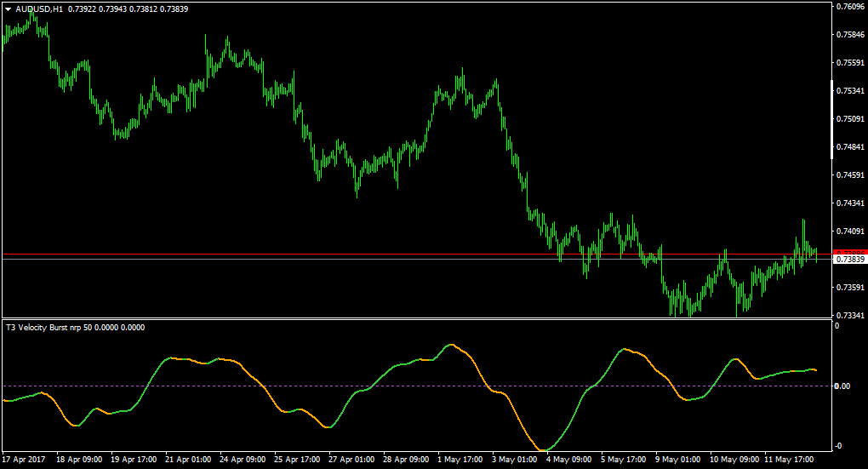
Task: Click the 1 May 17:00 time label
Action: pos(460,459)
